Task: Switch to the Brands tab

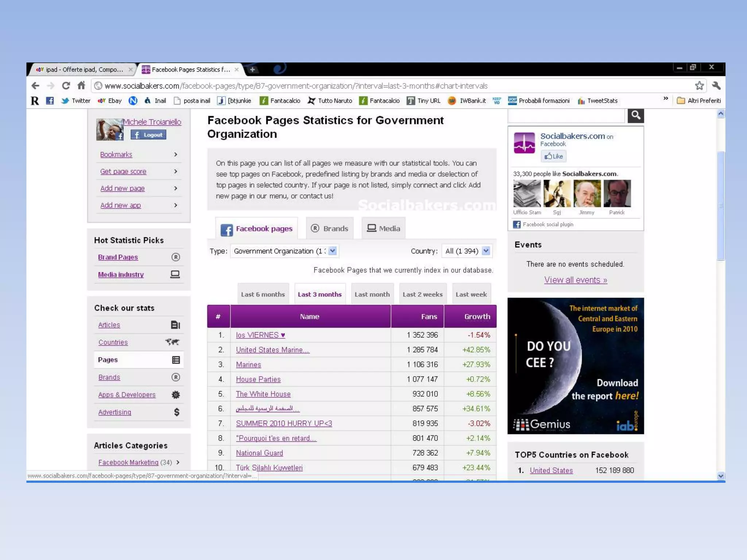Action: tap(330, 229)
